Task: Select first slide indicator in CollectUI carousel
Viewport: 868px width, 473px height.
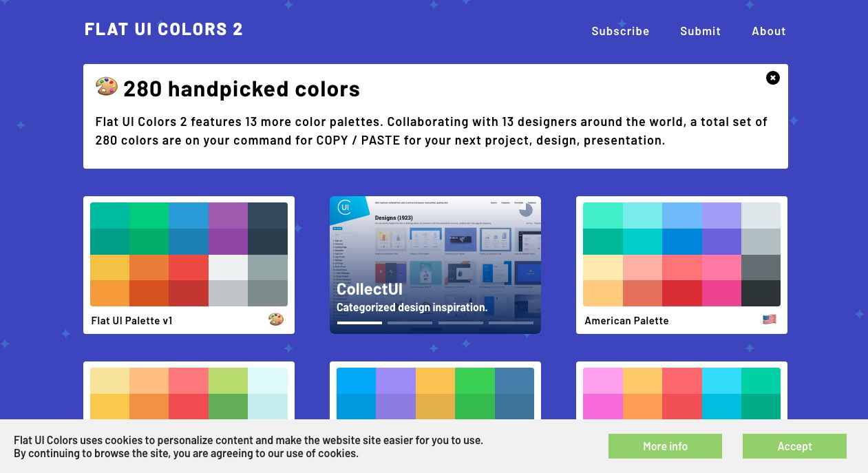Action: point(359,322)
